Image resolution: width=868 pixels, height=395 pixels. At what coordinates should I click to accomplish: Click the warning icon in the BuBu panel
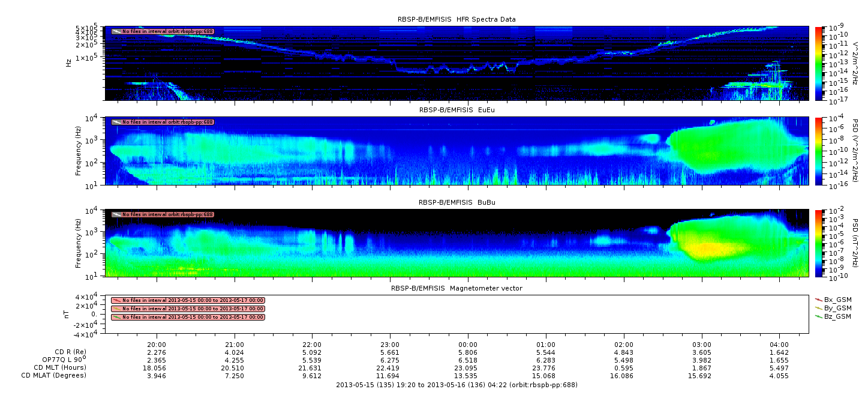click(x=116, y=214)
